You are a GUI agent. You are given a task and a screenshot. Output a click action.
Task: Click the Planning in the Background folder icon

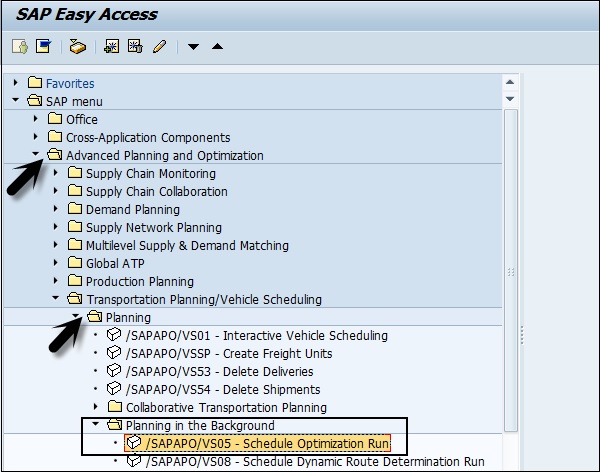click(115, 425)
